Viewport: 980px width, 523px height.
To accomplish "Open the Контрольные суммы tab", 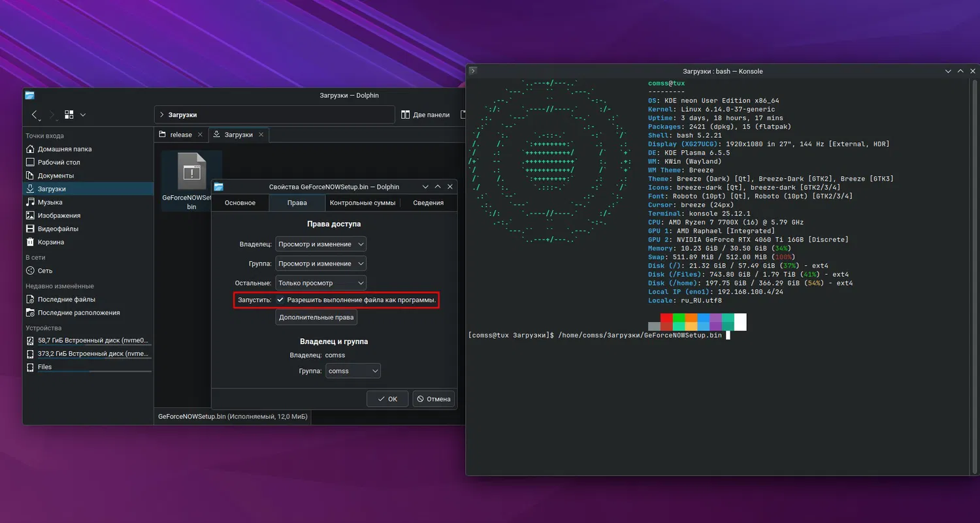I will (x=363, y=202).
